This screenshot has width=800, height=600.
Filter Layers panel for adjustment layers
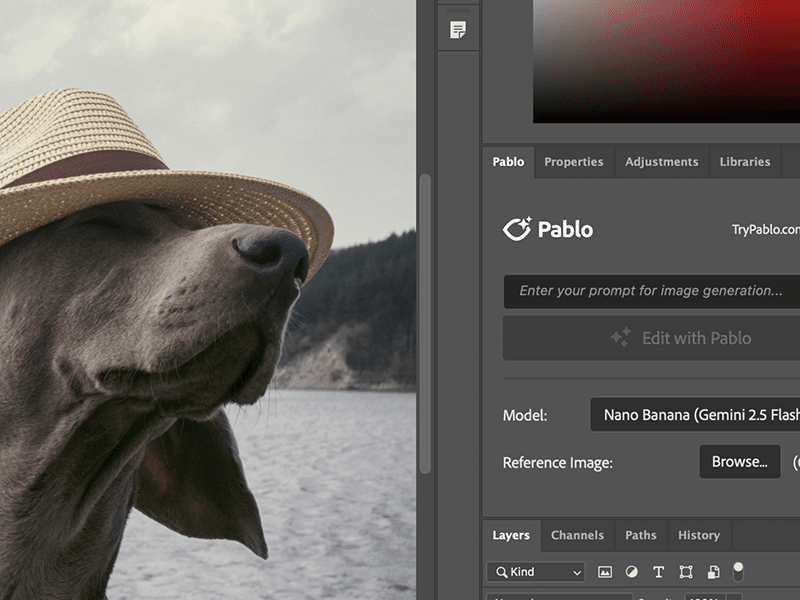(630, 572)
